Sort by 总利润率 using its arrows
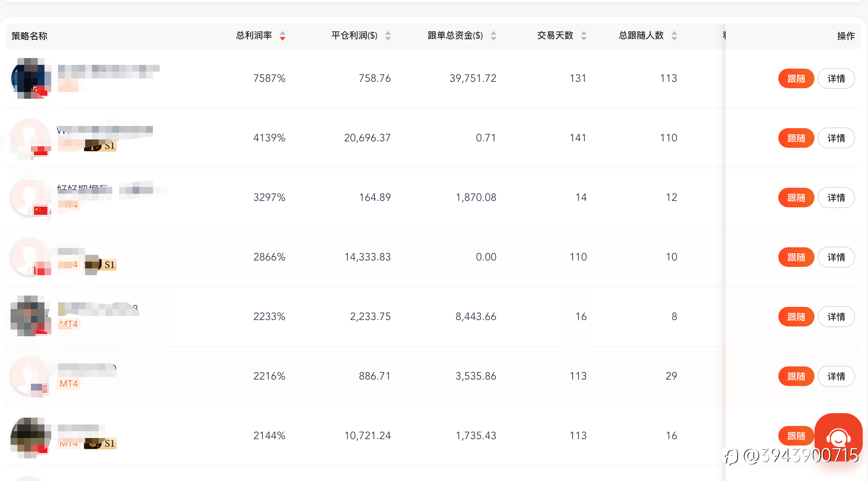 [283, 36]
